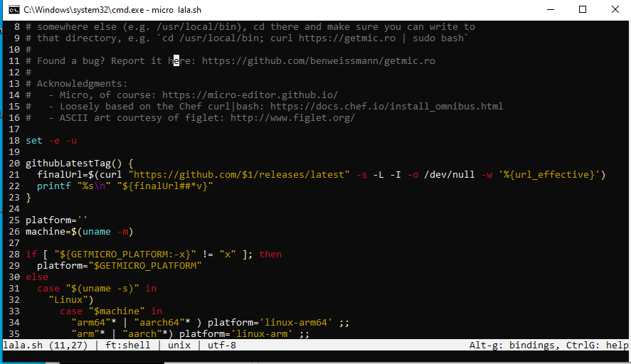Click '/dev/null' on line 21

point(450,175)
